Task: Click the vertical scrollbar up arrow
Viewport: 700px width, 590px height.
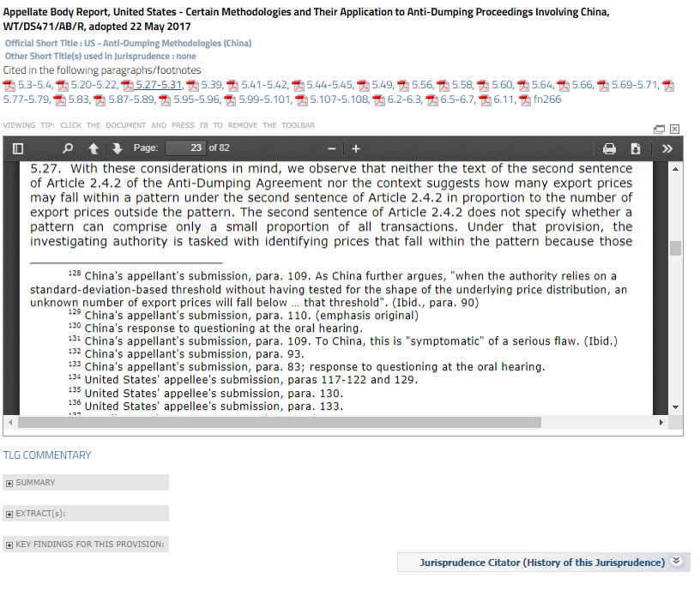Action: point(675,169)
